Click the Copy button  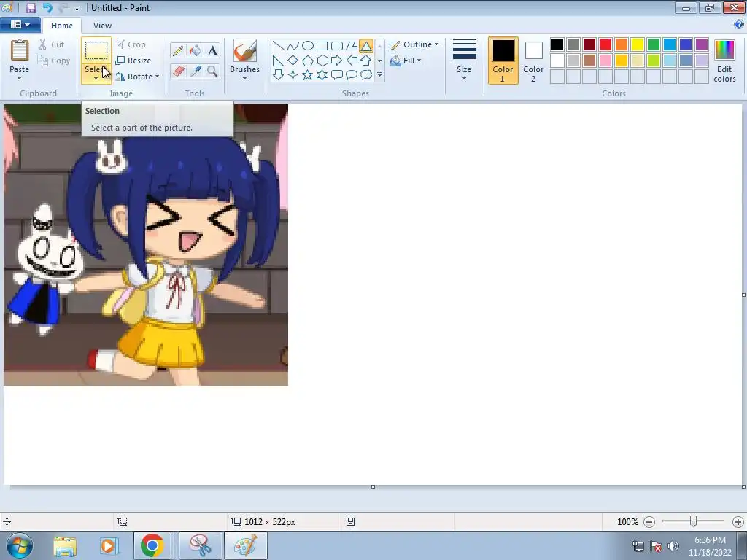[x=54, y=61]
